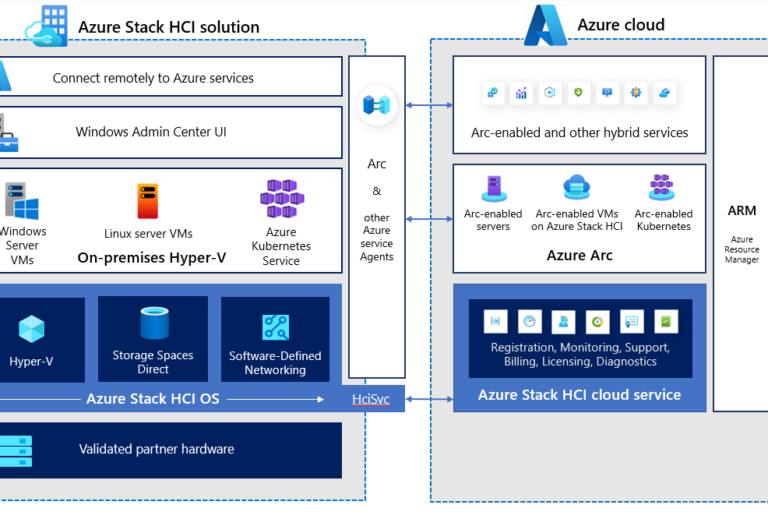Select the monitoring gauge icon
The image size is (768, 512).
[x=531, y=321]
